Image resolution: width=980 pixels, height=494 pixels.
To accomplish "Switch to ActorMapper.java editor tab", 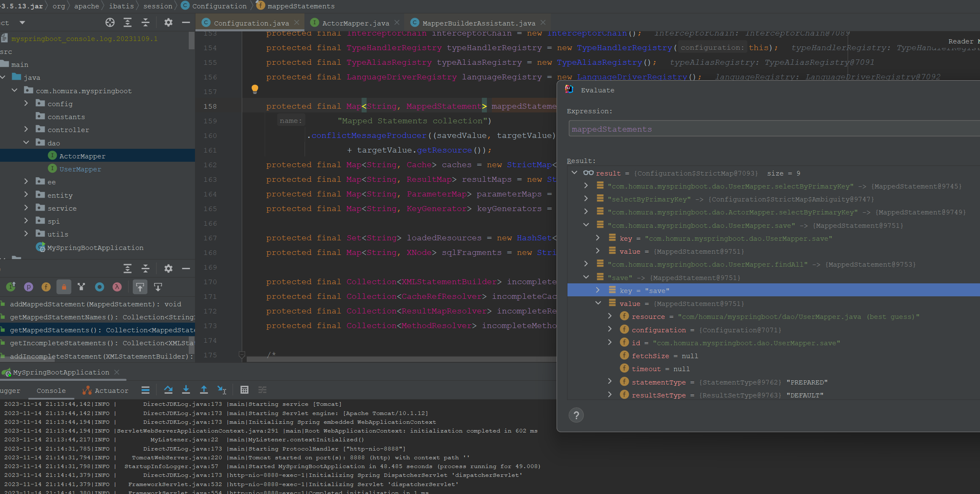I will tap(355, 23).
